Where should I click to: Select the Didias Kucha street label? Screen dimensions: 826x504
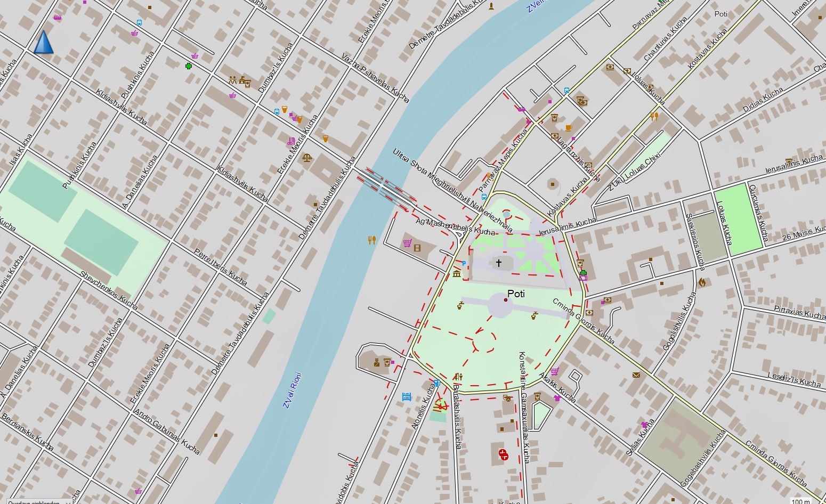click(x=763, y=100)
